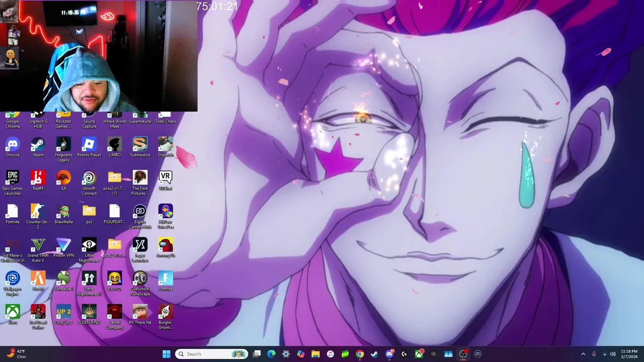This screenshot has height=362, width=644.
Task: Open Epic Games Launcher icon
Action: click(13, 183)
